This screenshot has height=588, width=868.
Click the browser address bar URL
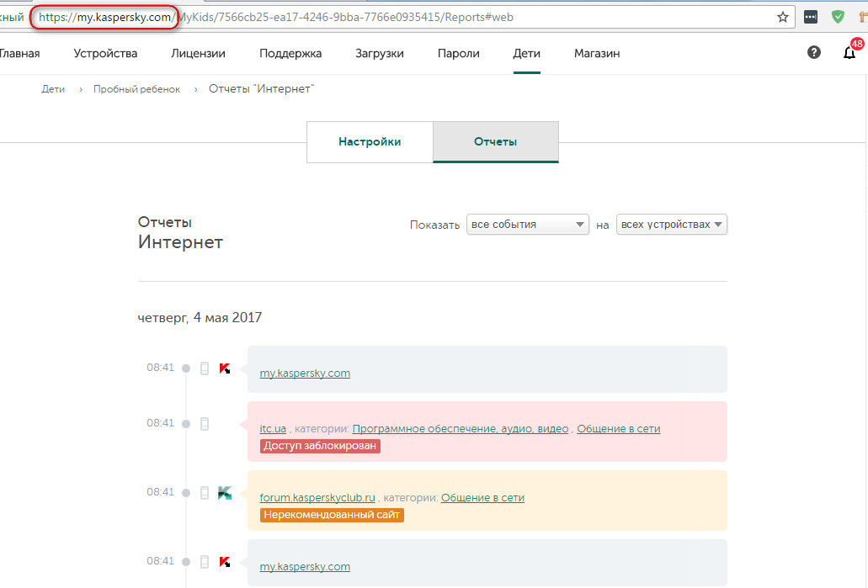pos(277,17)
